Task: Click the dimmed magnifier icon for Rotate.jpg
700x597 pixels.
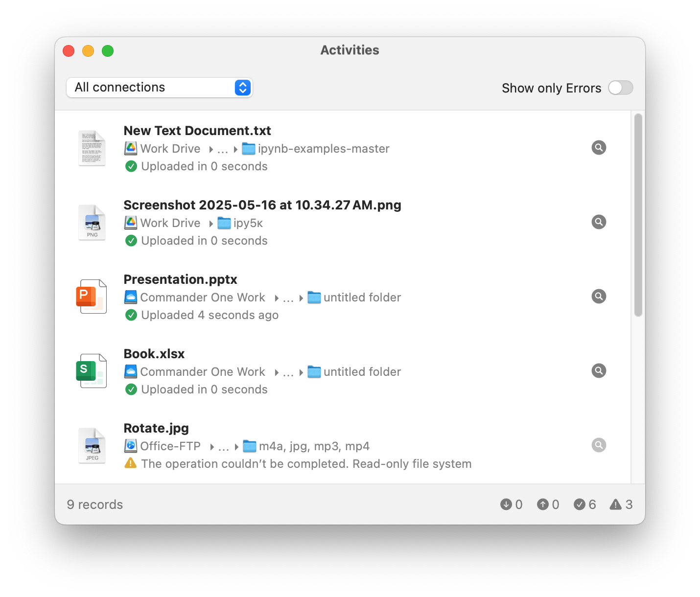Action: [599, 445]
